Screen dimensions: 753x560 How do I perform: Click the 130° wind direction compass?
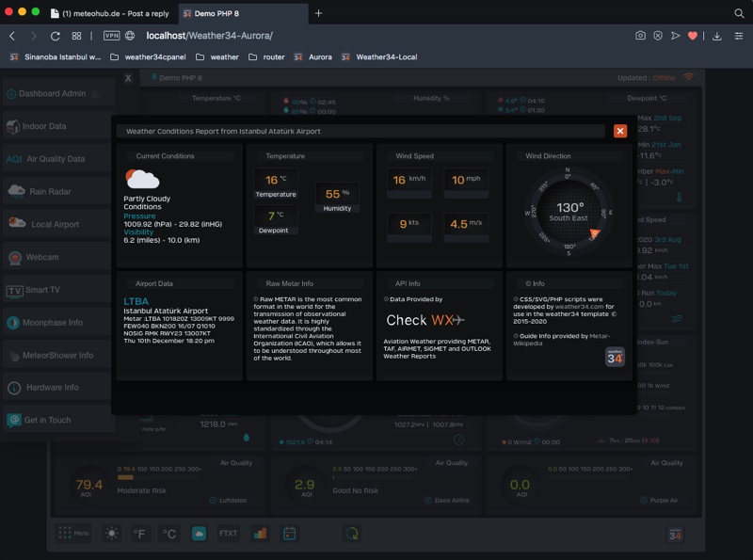(569, 212)
